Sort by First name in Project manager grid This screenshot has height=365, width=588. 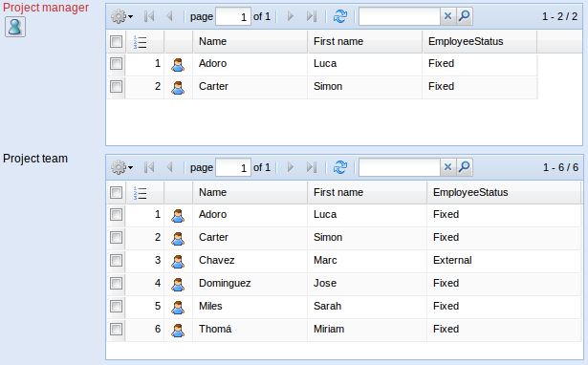click(x=365, y=42)
